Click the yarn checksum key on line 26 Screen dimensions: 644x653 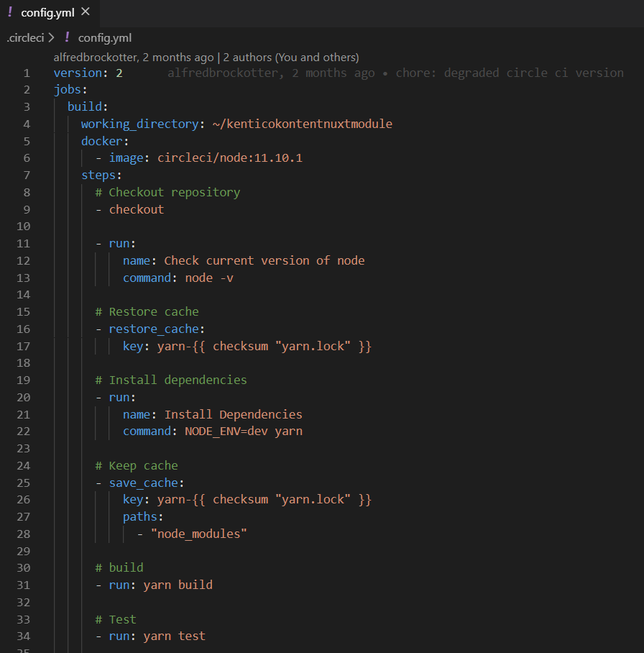click(264, 499)
